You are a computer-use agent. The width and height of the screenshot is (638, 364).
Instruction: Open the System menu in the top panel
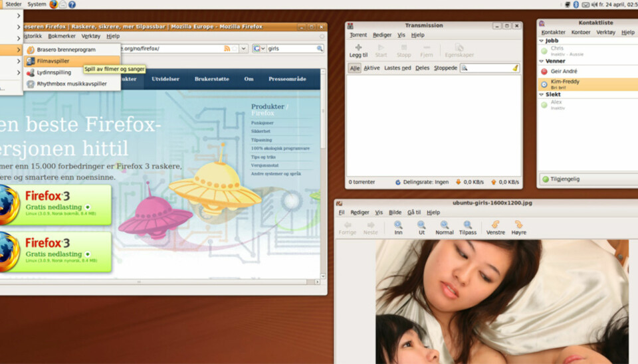37,4
